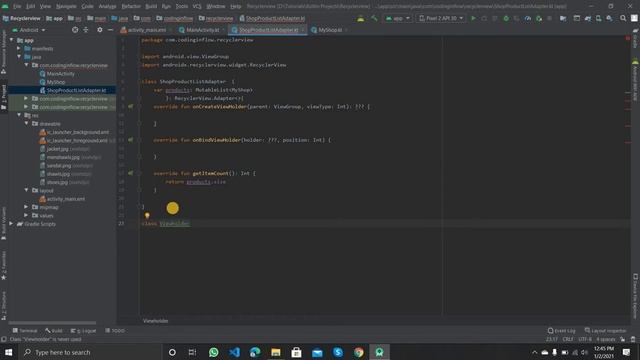Click the ViewHolder breadcrumb below the editor
This screenshot has height=360, width=640.
tap(156, 321)
